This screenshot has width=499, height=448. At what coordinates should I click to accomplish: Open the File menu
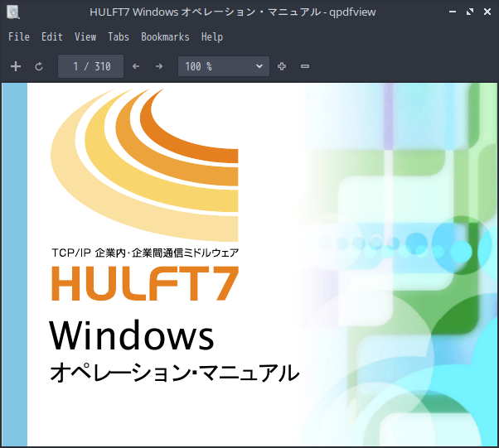[19, 37]
